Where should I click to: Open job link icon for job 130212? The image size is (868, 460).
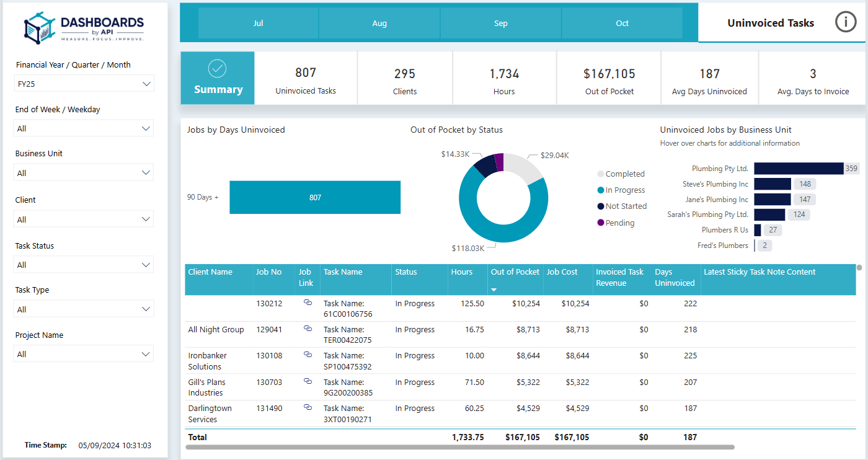coord(308,303)
